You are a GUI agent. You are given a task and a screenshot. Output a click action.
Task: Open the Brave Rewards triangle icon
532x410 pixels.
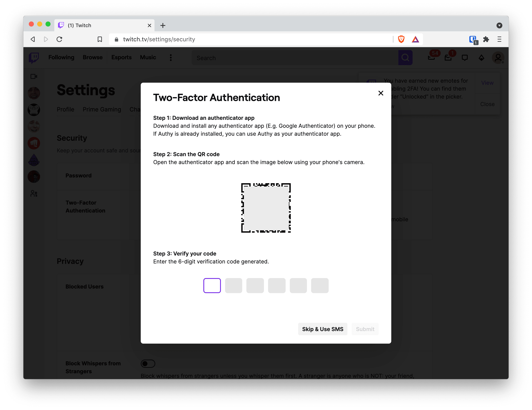415,39
